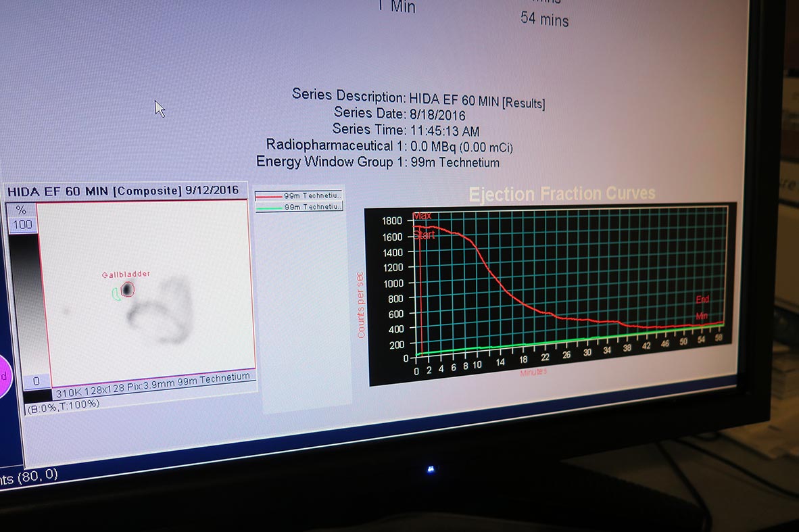Click the (B:0%,T:100%) threshold text
Viewport: 799px width, 532px height.
point(63,406)
